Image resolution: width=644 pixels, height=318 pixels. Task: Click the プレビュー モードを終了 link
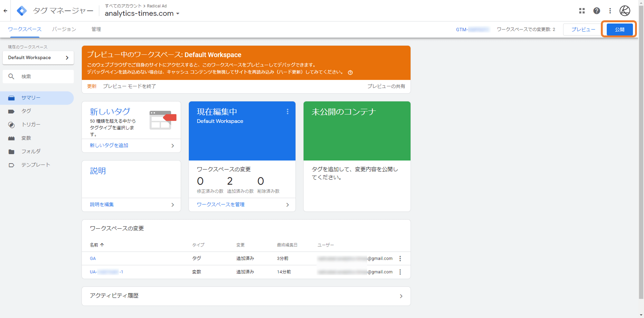coord(129,86)
